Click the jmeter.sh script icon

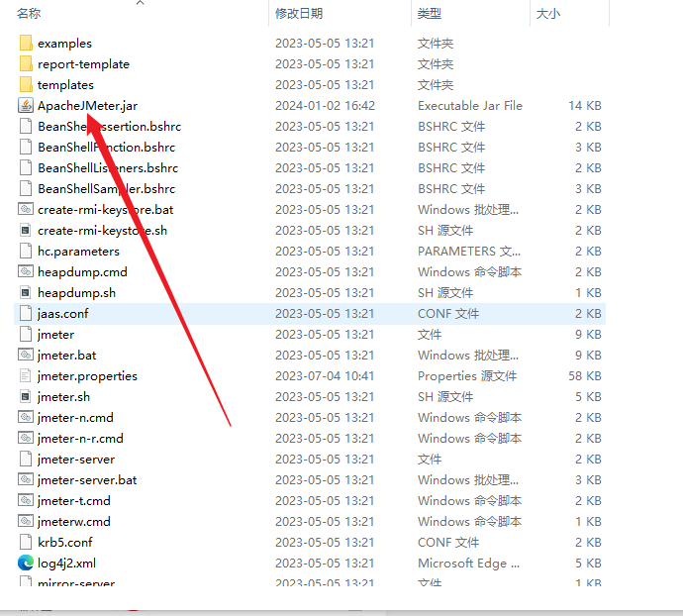(x=26, y=397)
